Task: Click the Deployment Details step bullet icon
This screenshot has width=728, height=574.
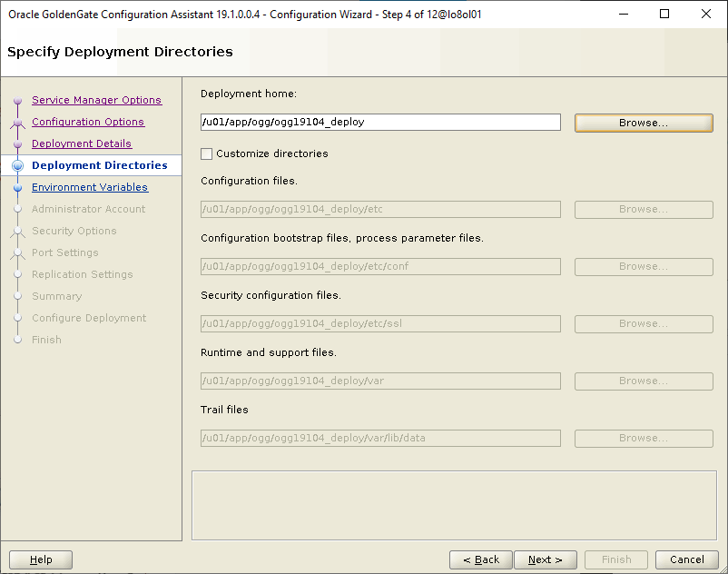Action: tap(17, 144)
